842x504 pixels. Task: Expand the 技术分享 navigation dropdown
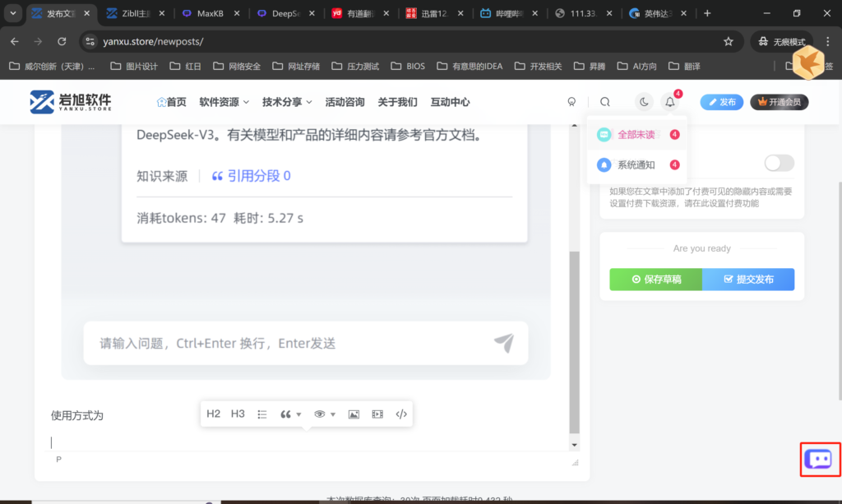(287, 102)
